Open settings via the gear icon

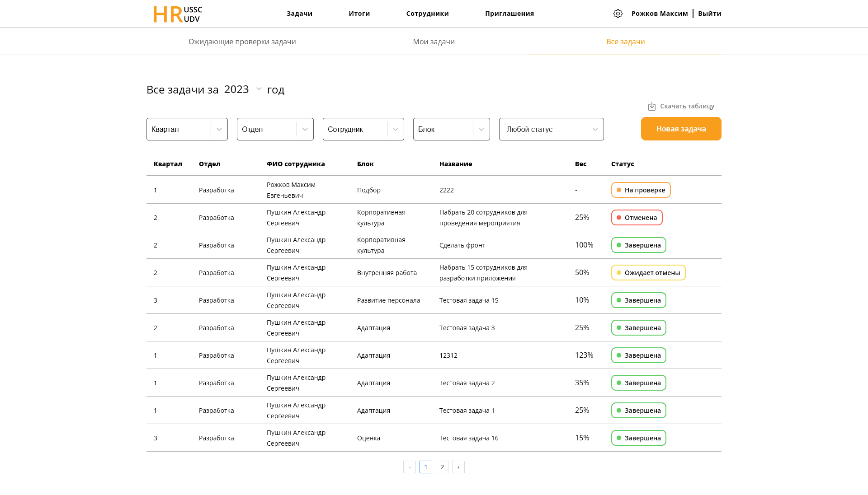pos(618,14)
